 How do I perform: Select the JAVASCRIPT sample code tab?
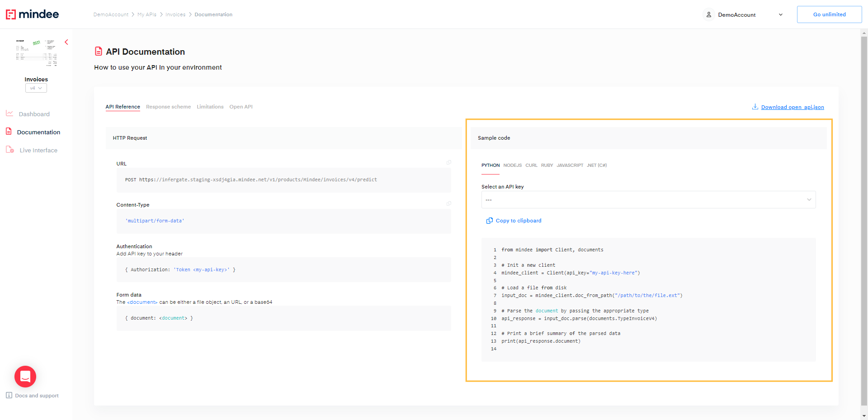pyautogui.click(x=570, y=165)
